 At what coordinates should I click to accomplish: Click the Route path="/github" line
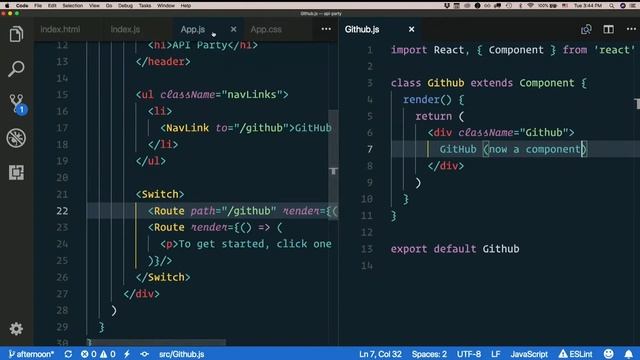click(243, 211)
